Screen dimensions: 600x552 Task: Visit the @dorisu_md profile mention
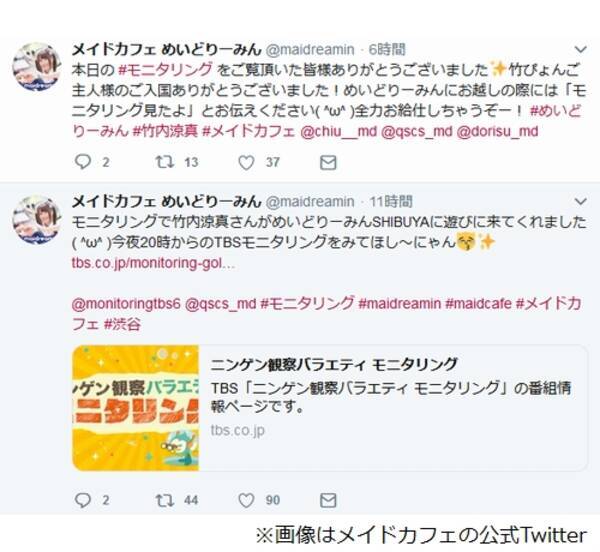pyautogui.click(x=497, y=131)
